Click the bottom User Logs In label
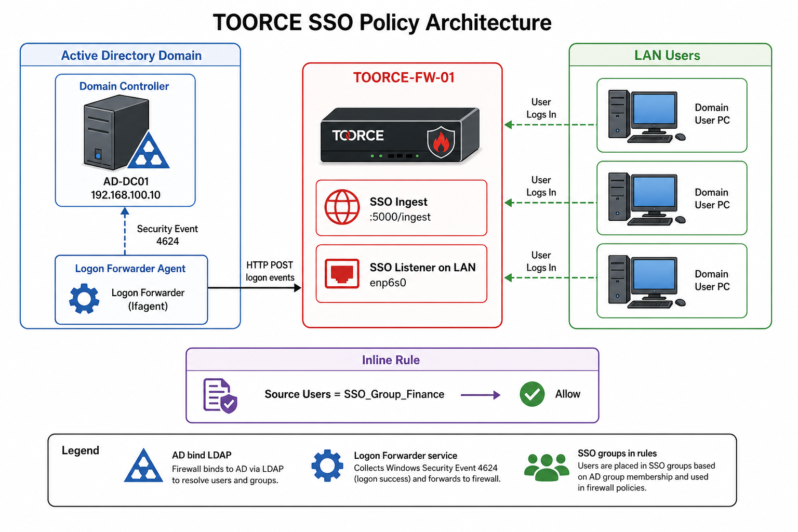 click(541, 261)
